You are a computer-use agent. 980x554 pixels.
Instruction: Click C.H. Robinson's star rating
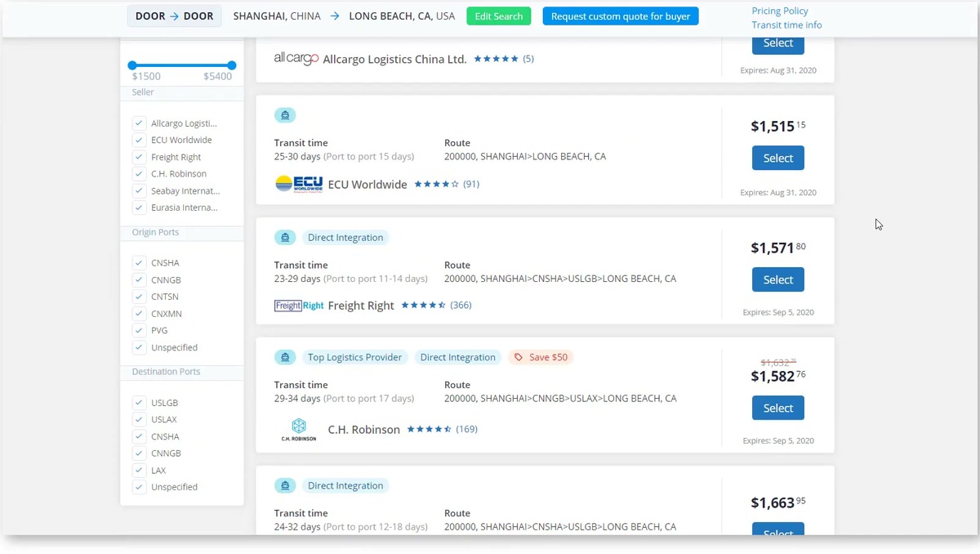429,429
